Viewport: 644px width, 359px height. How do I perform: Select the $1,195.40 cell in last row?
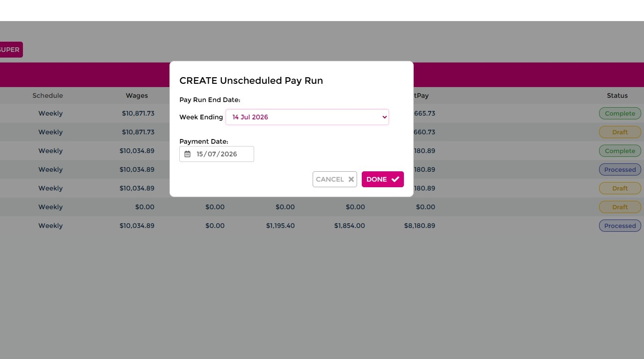tap(280, 226)
